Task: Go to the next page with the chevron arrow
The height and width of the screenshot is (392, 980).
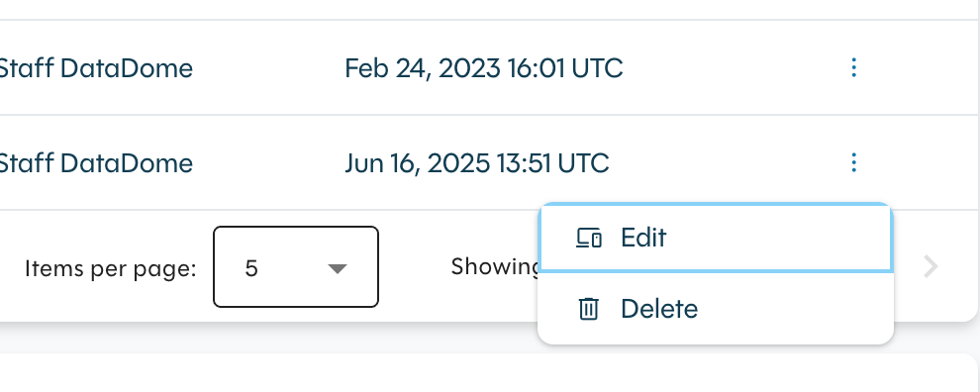Action: pos(931,266)
